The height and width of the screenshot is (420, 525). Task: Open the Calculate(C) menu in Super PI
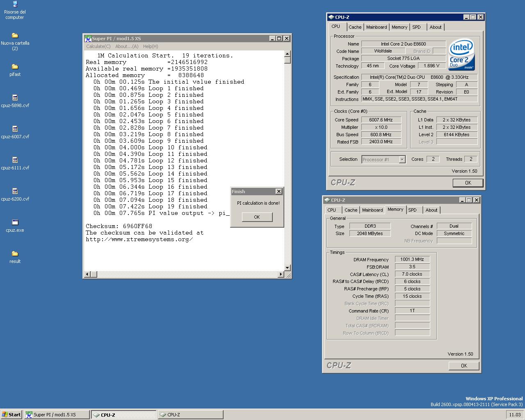coord(98,46)
